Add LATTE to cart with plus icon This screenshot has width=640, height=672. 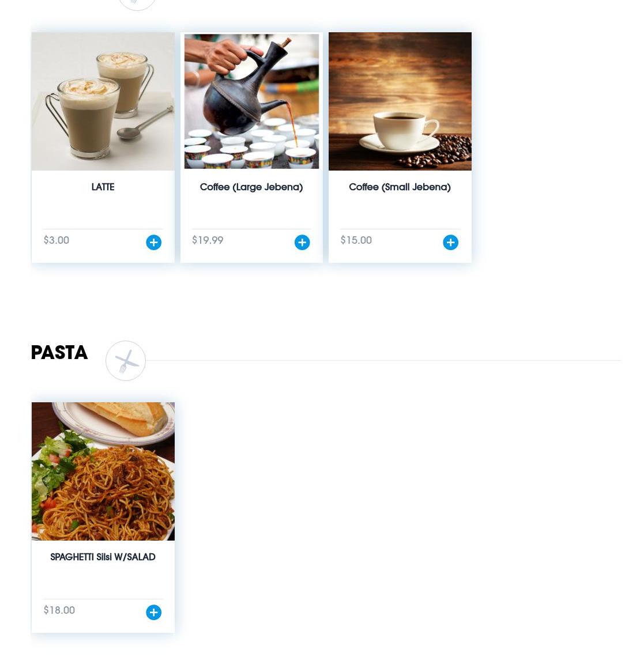(153, 242)
